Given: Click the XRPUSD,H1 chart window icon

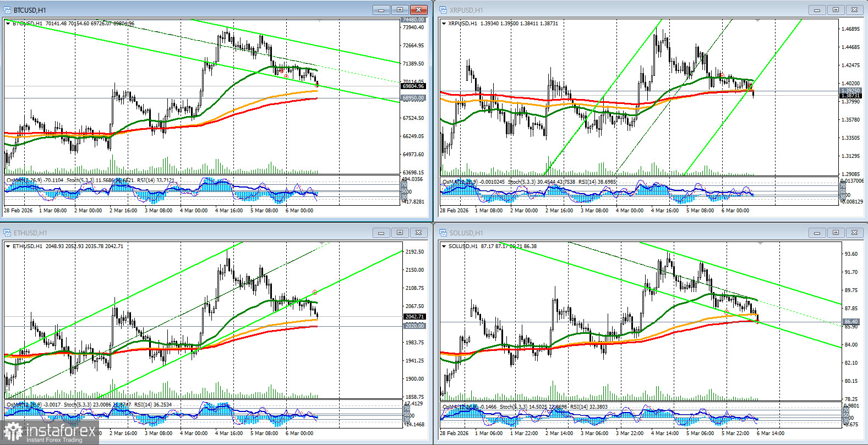Looking at the screenshot, I should 443,10.
